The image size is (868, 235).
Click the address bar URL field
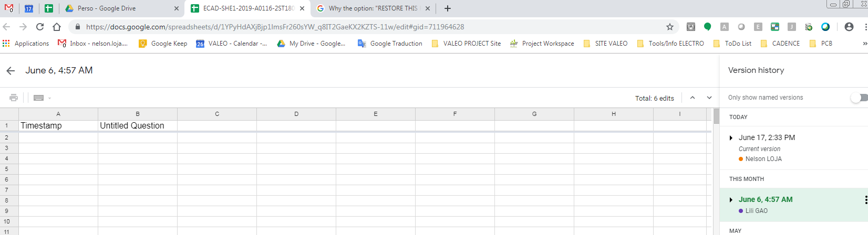click(368, 27)
